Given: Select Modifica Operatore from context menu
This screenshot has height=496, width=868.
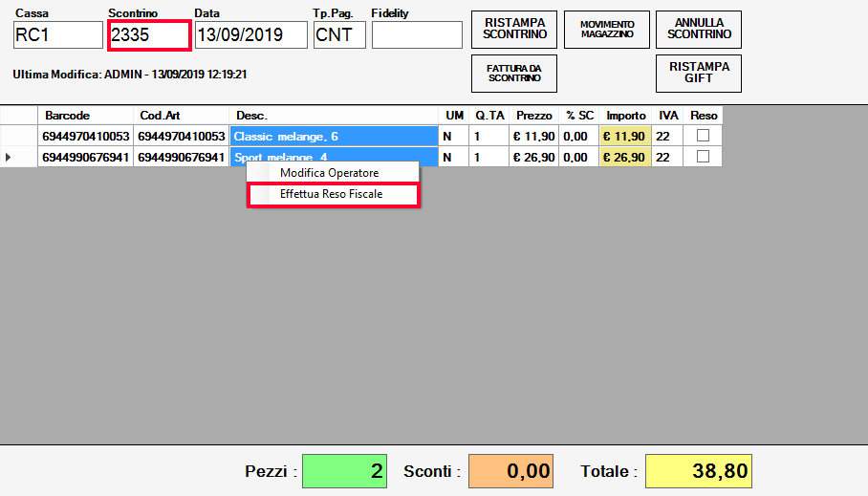Looking at the screenshot, I should pyautogui.click(x=329, y=173).
